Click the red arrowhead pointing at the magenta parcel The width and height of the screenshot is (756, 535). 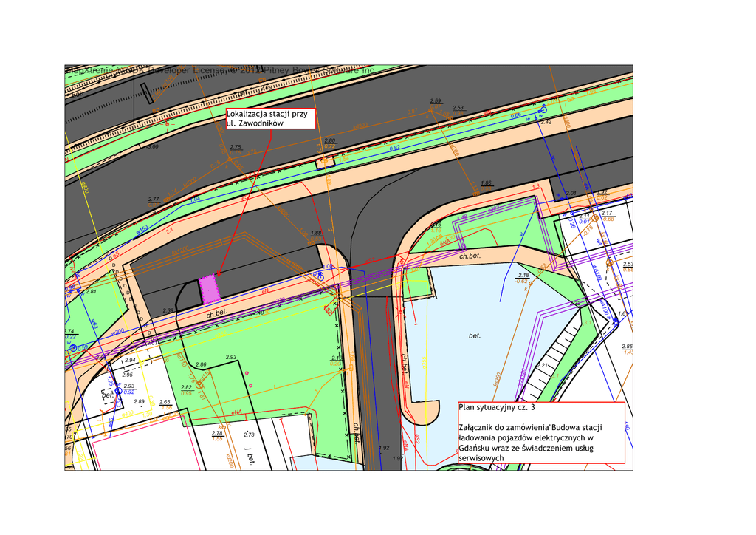click(x=219, y=274)
